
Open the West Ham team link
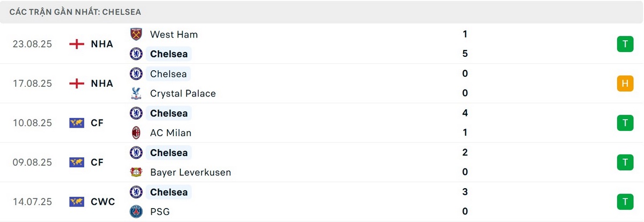click(174, 34)
